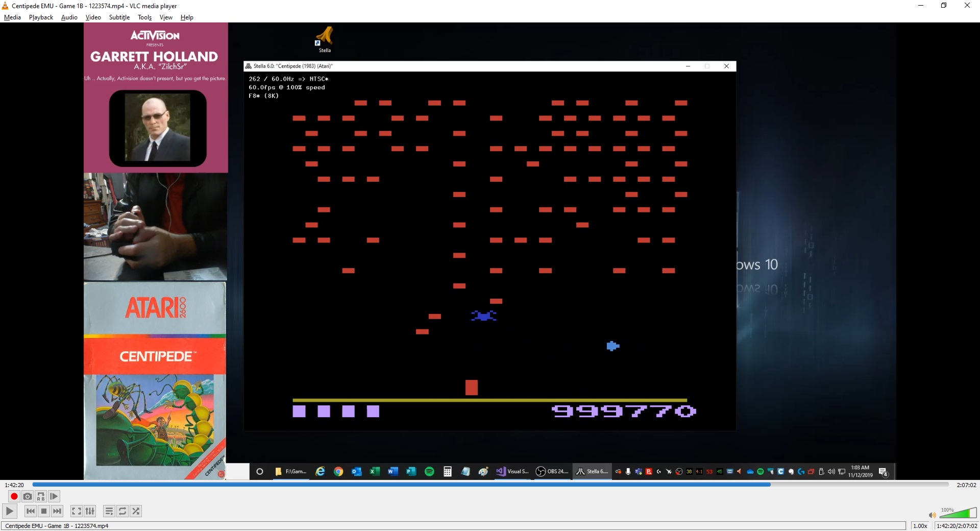Image resolution: width=980 pixels, height=531 pixels.
Task: Open the Subtitle menu
Action: [119, 17]
